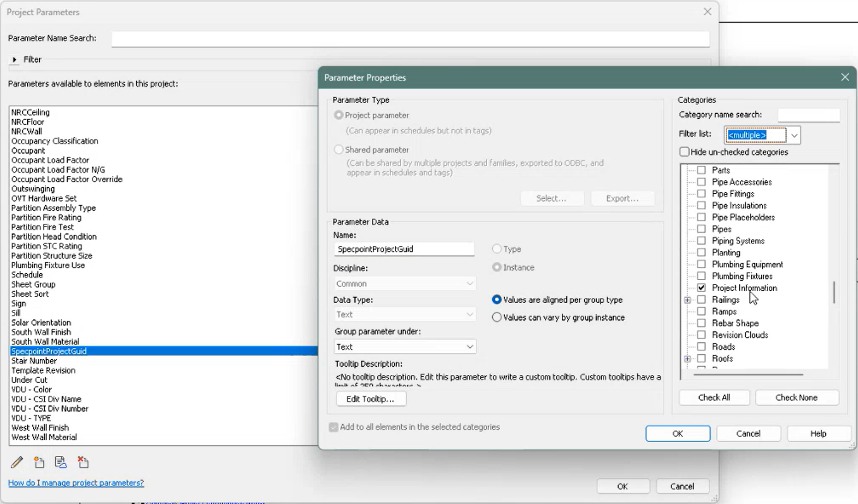Open the Group parameter under dropdown

469,347
